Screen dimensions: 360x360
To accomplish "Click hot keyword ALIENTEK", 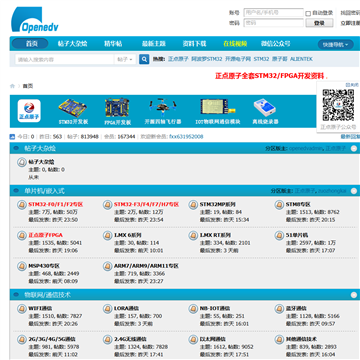I will click(x=301, y=59).
